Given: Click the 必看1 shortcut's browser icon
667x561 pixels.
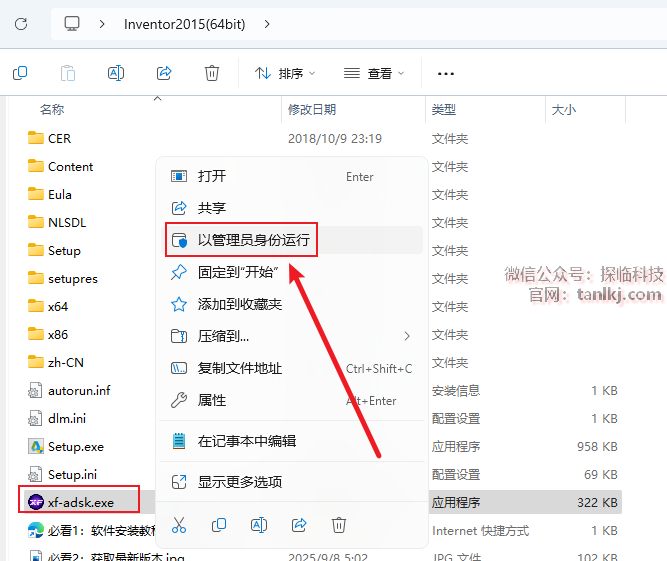Looking at the screenshot, I should pos(36,530).
